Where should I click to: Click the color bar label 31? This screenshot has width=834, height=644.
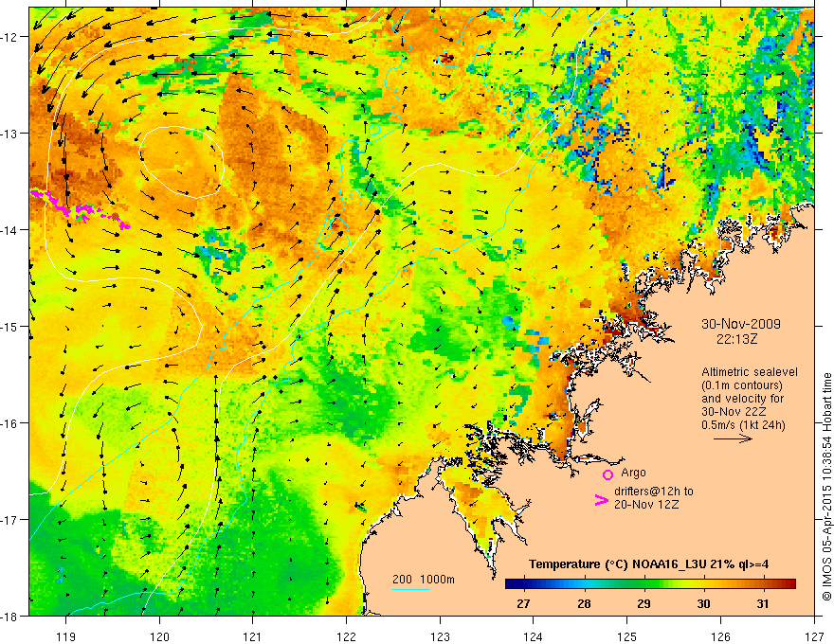pyautogui.click(x=763, y=603)
